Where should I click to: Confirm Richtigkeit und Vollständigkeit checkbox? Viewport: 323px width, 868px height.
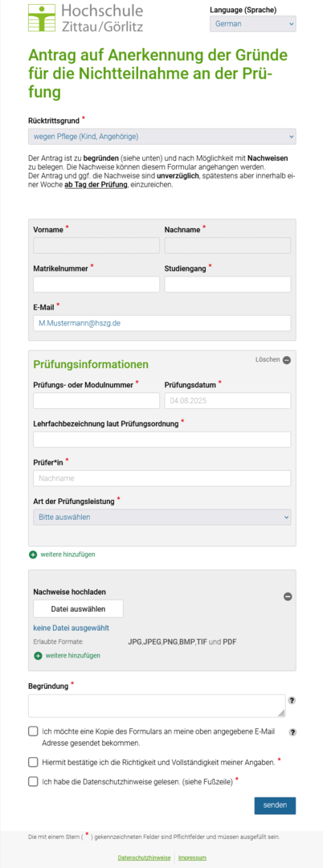pos(33,762)
